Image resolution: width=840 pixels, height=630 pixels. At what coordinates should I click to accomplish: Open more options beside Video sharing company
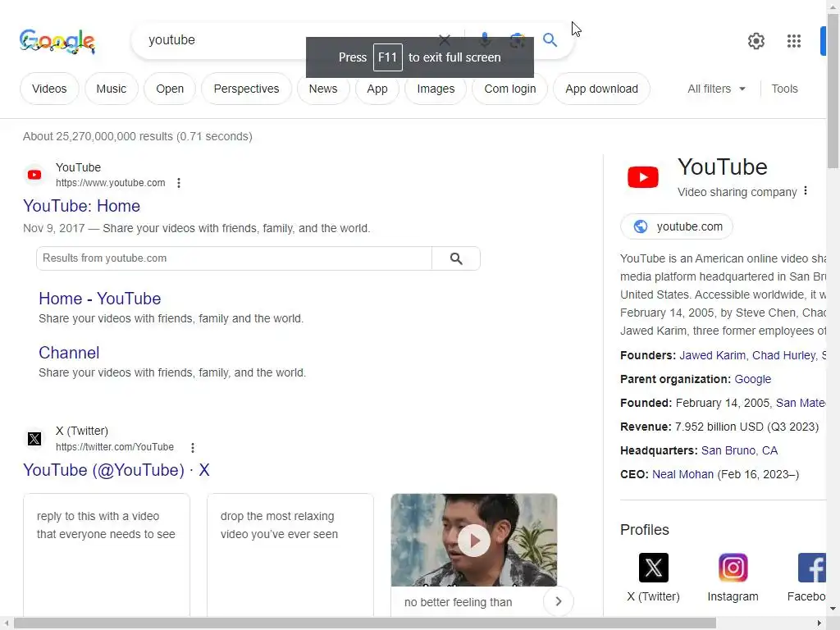806,191
